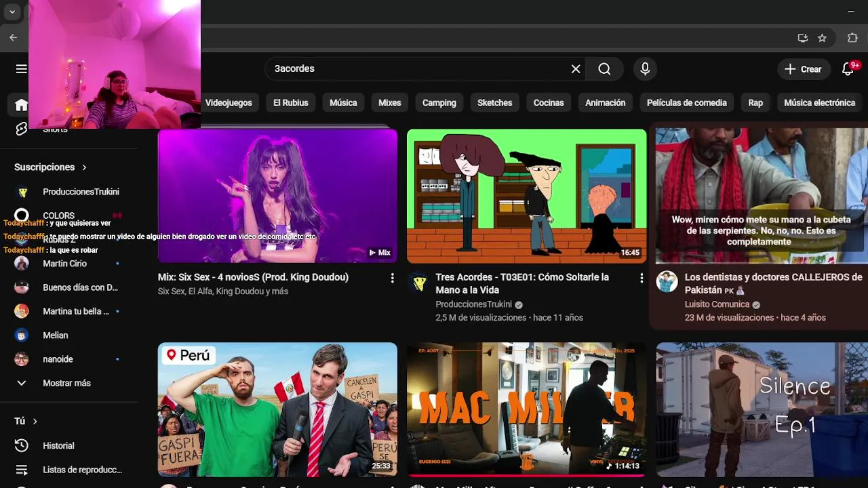Open the browser extensions puzzle icon
The height and width of the screenshot is (488, 868).
(x=852, y=38)
